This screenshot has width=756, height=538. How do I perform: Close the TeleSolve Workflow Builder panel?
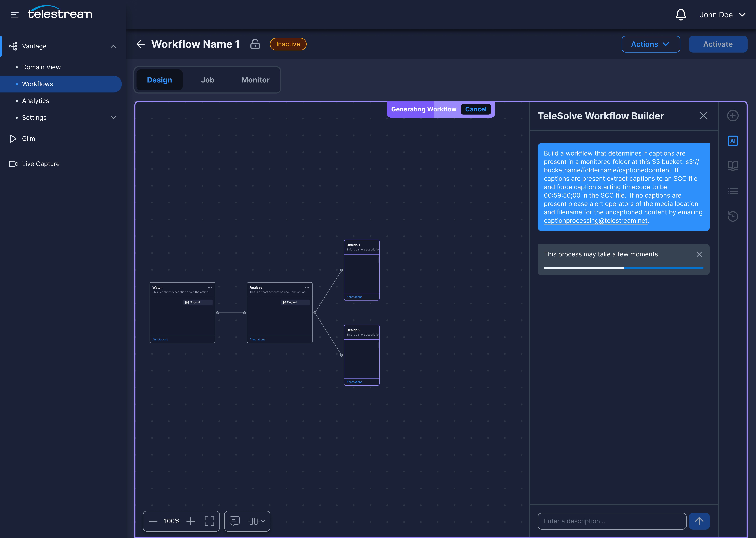[x=703, y=116]
